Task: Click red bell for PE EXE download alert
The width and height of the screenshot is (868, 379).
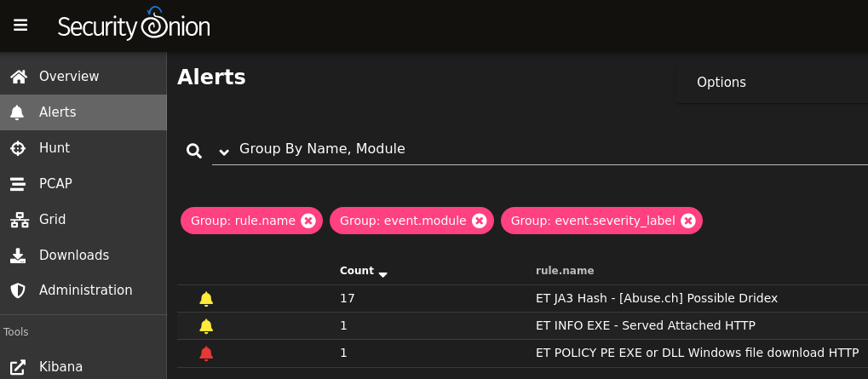Action: [206, 353]
